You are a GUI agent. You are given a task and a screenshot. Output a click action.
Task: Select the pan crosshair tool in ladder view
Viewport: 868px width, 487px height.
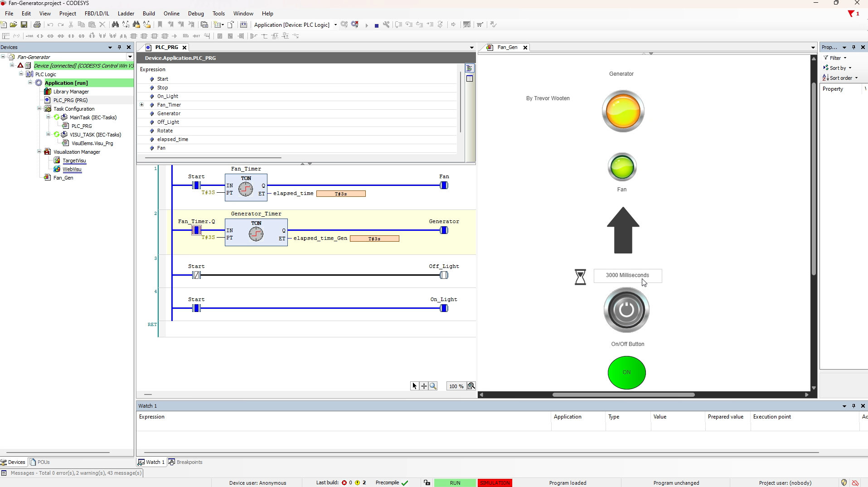tap(424, 386)
